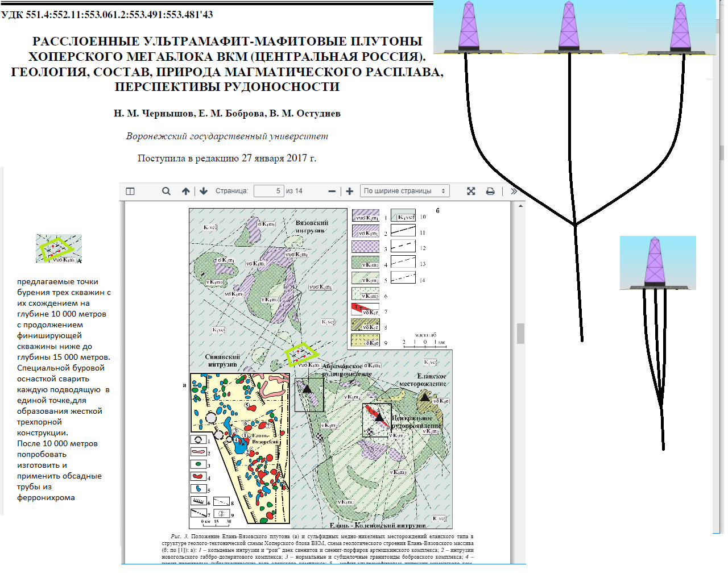Click the small green map thumbnail
The height and width of the screenshot is (582, 728).
(59, 248)
